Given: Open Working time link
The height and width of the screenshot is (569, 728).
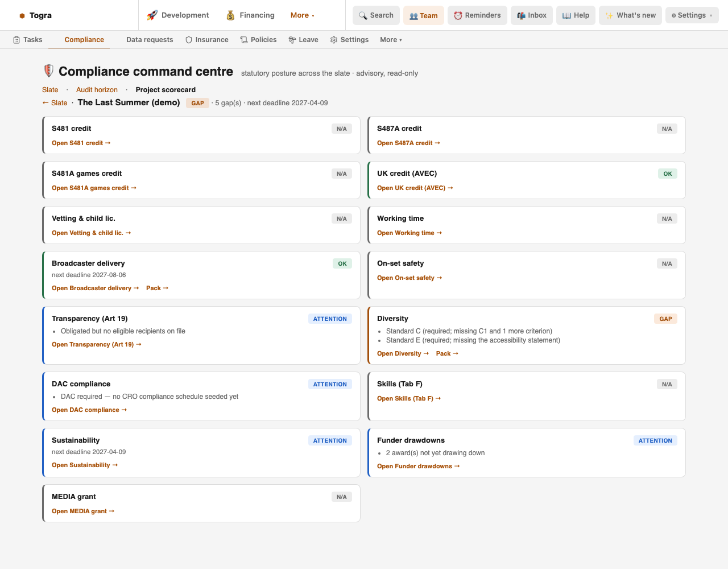Looking at the screenshot, I should 409,233.
